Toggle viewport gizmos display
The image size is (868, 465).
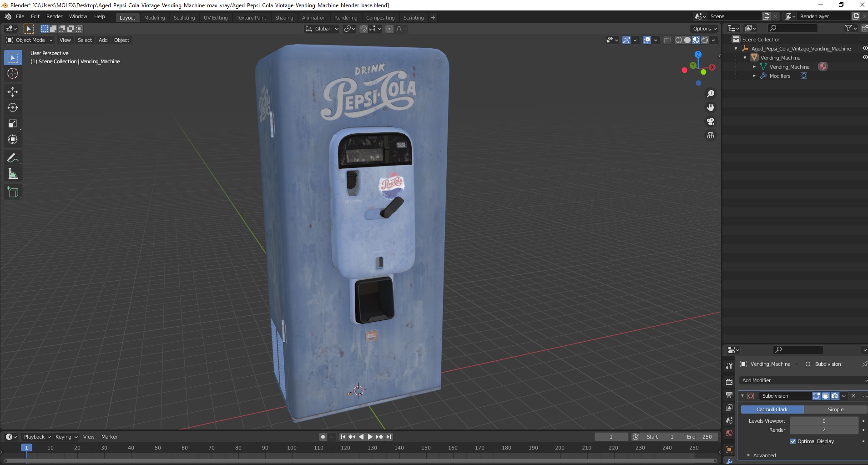tap(626, 40)
